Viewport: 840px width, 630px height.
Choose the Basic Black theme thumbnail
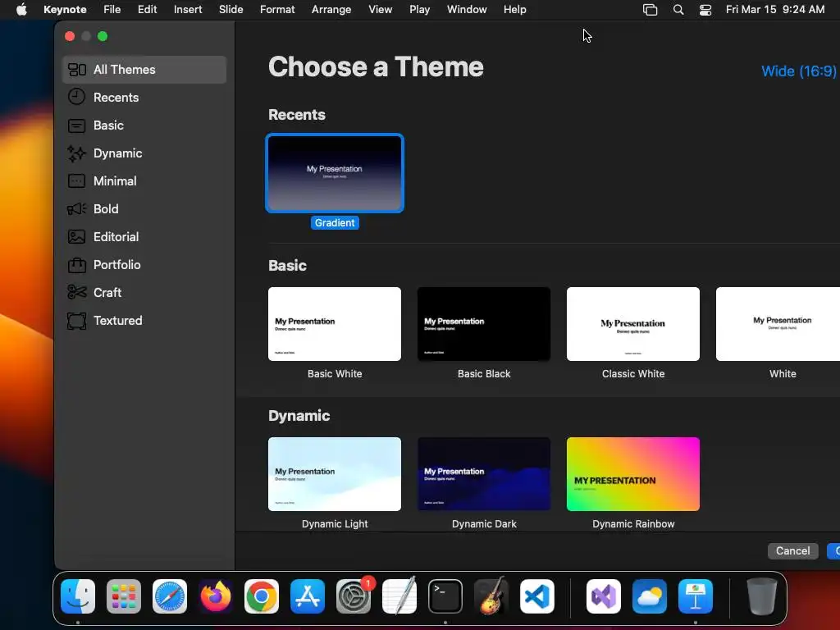(484, 324)
